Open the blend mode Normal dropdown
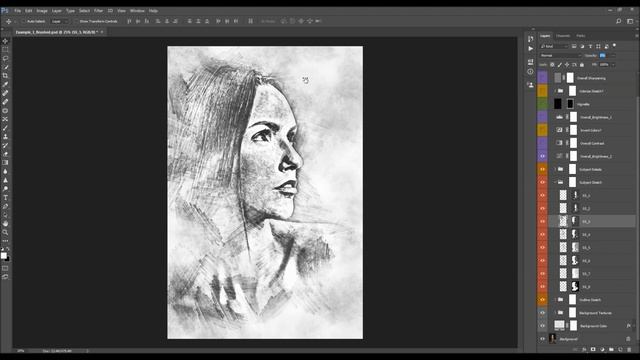The image size is (640, 360). point(560,56)
